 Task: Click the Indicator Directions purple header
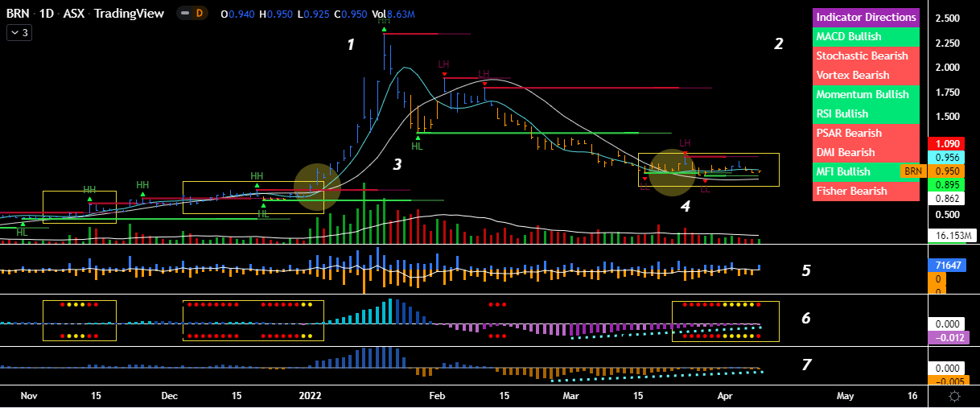[x=866, y=17]
